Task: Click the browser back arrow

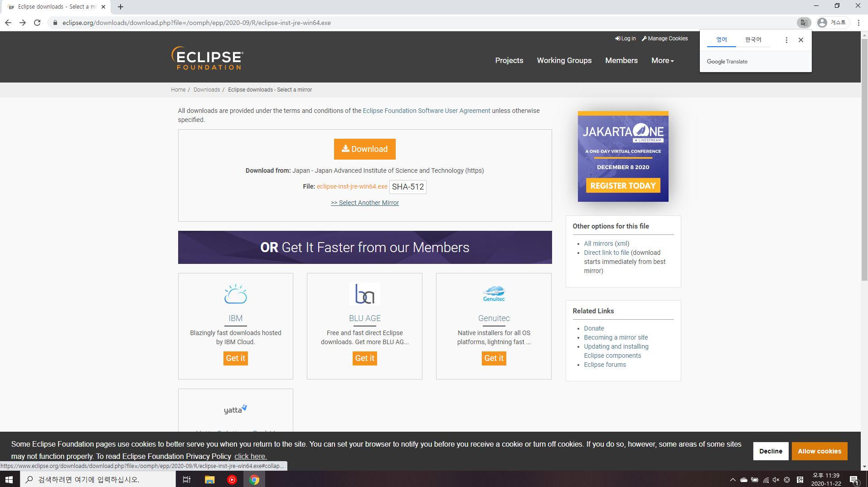Action: click(x=8, y=23)
